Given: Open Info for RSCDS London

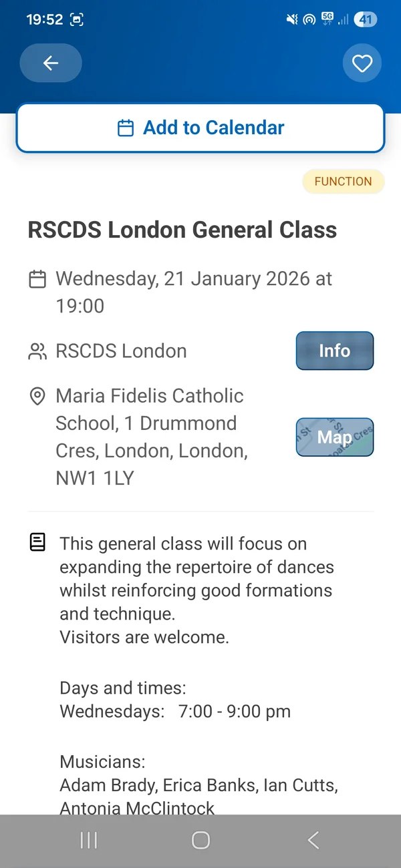Looking at the screenshot, I should point(334,351).
